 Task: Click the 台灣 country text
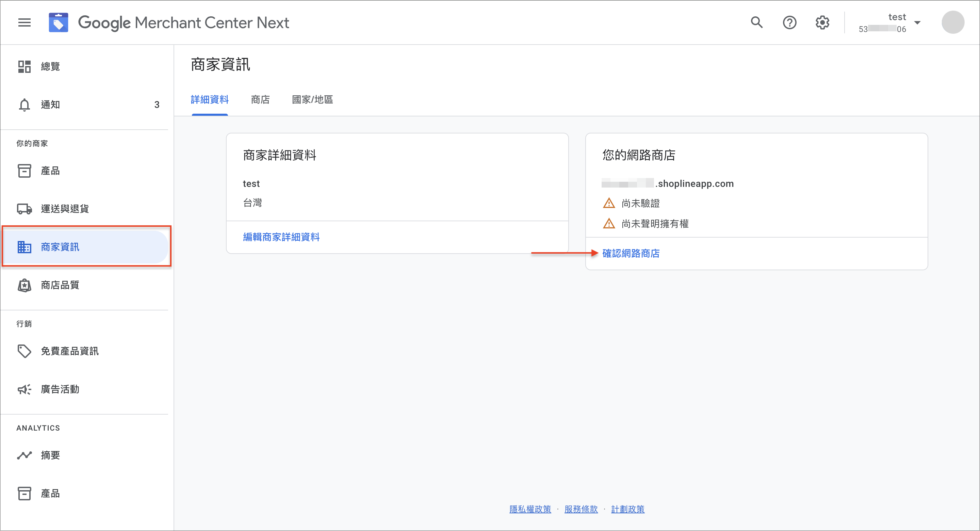[x=252, y=203]
